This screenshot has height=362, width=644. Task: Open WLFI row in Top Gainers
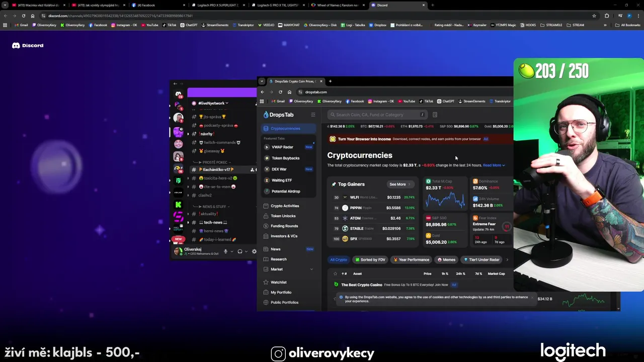click(374, 197)
